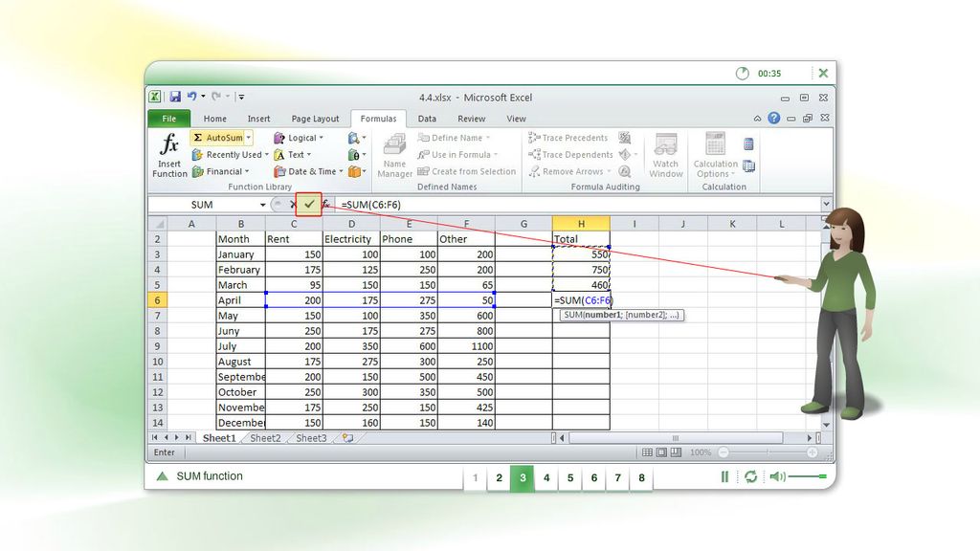Click the tutorial replay icon
980x551 pixels.
(x=750, y=476)
